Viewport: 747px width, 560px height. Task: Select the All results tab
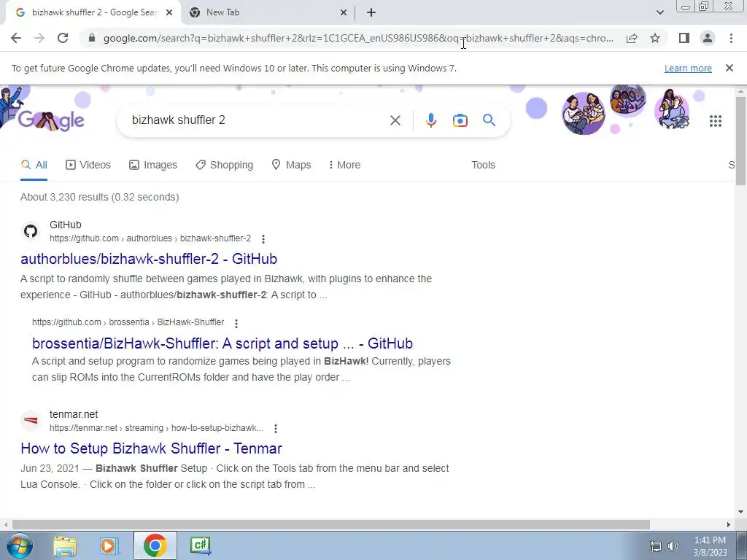tap(34, 165)
